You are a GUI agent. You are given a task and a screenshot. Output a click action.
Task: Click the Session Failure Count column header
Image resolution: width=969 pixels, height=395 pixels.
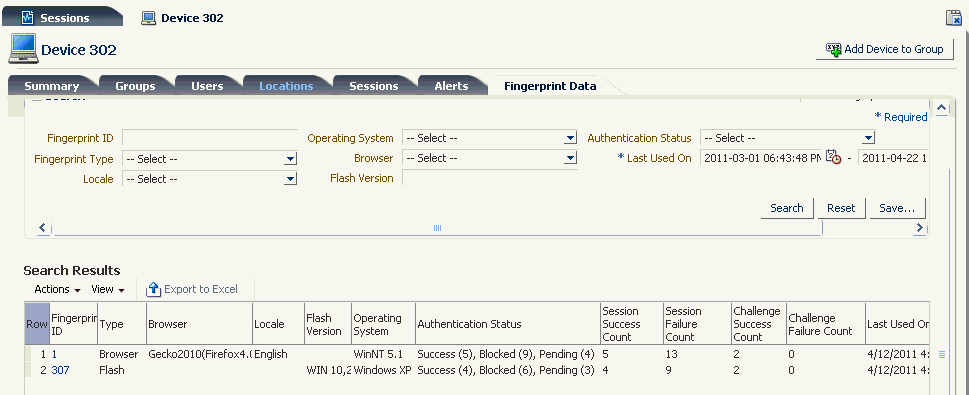(696, 324)
